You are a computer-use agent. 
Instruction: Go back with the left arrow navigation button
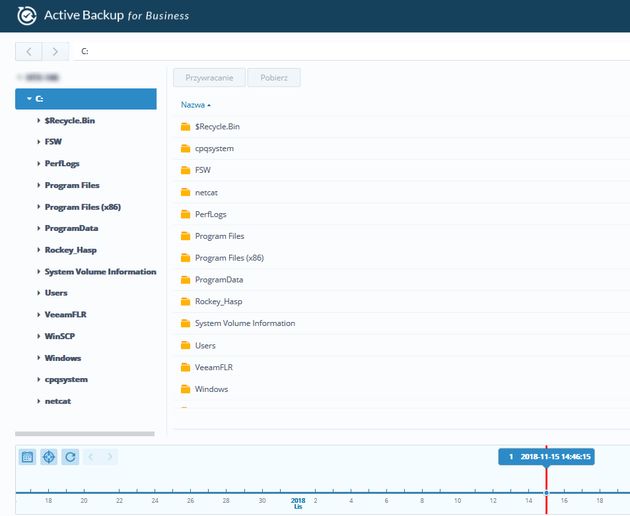[29, 51]
